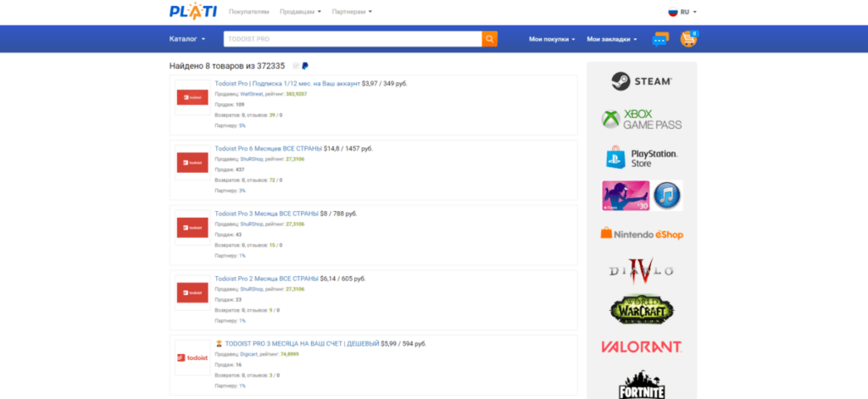Visit seller Digicart profile
This screenshot has height=399, width=868.
(248, 354)
